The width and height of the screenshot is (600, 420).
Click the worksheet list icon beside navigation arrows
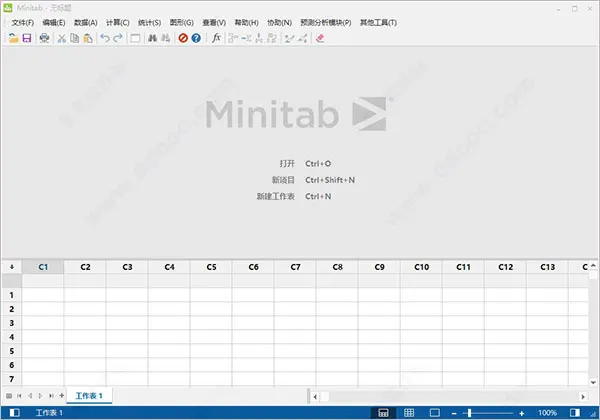tap(9, 396)
